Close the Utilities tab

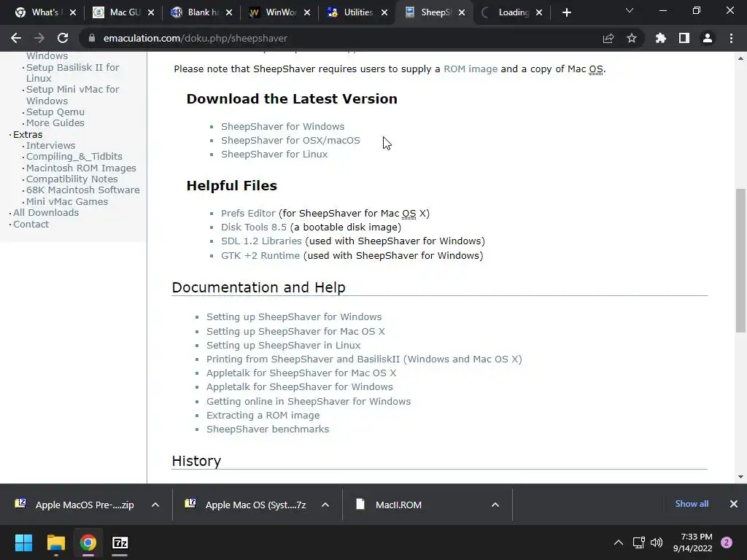tap(384, 12)
